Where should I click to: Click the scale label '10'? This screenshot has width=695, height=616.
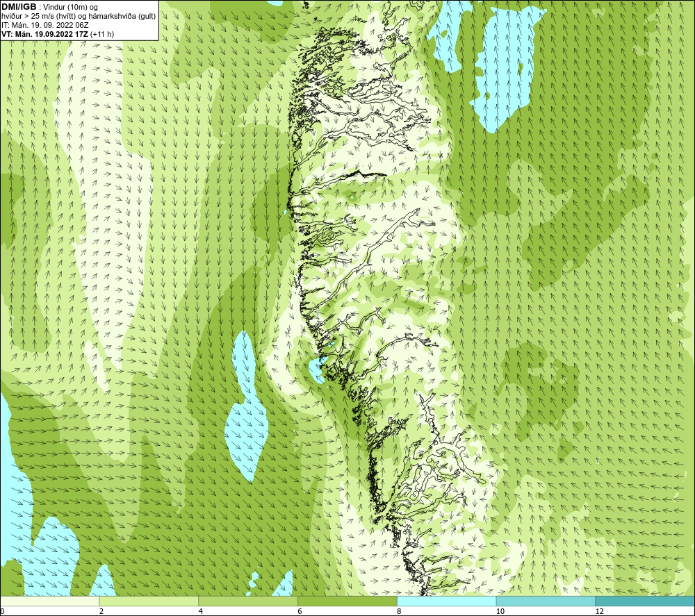pyautogui.click(x=500, y=611)
